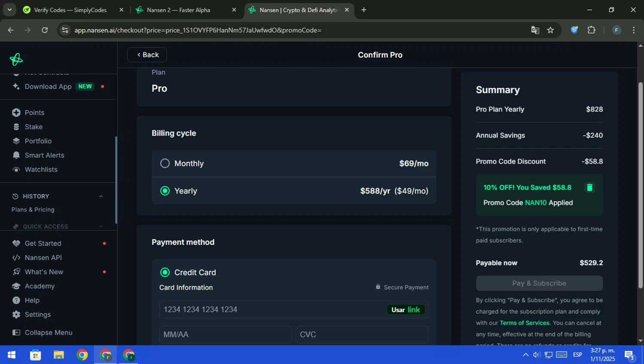Click the Academy graduation cap icon
Viewport: 644px width, 364px height.
click(16, 286)
